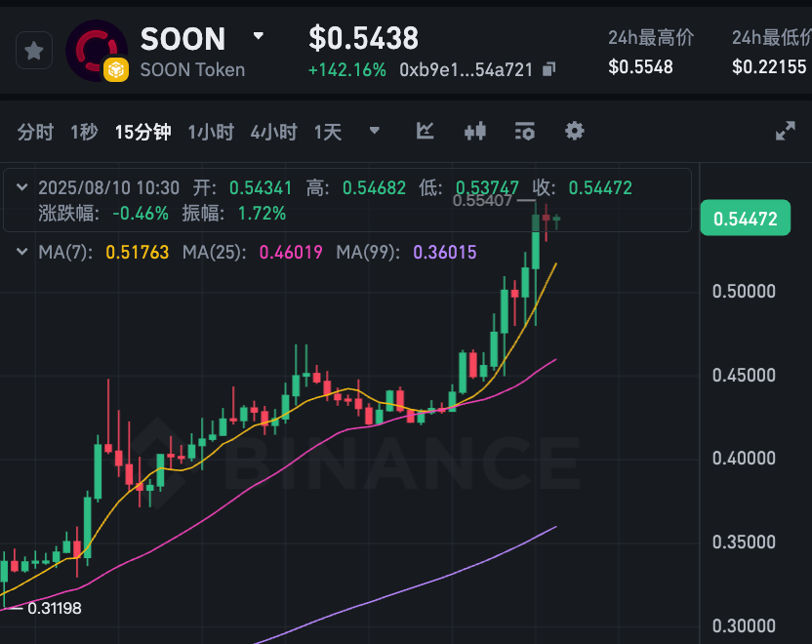Click the MA(7) value 0.51763
Image resolution: width=812 pixels, height=644 pixels.
point(138,252)
